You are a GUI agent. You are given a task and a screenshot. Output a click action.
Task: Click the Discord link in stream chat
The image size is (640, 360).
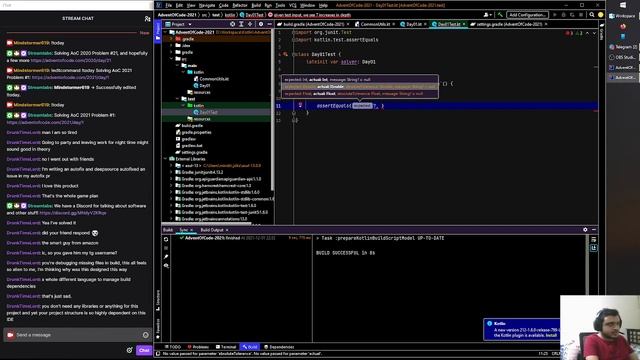73,213
